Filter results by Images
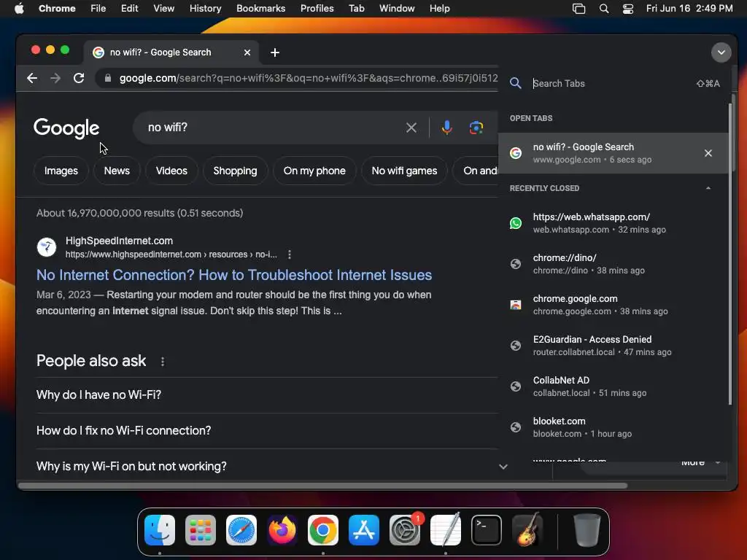Image resolution: width=747 pixels, height=560 pixels. pyautogui.click(x=61, y=171)
